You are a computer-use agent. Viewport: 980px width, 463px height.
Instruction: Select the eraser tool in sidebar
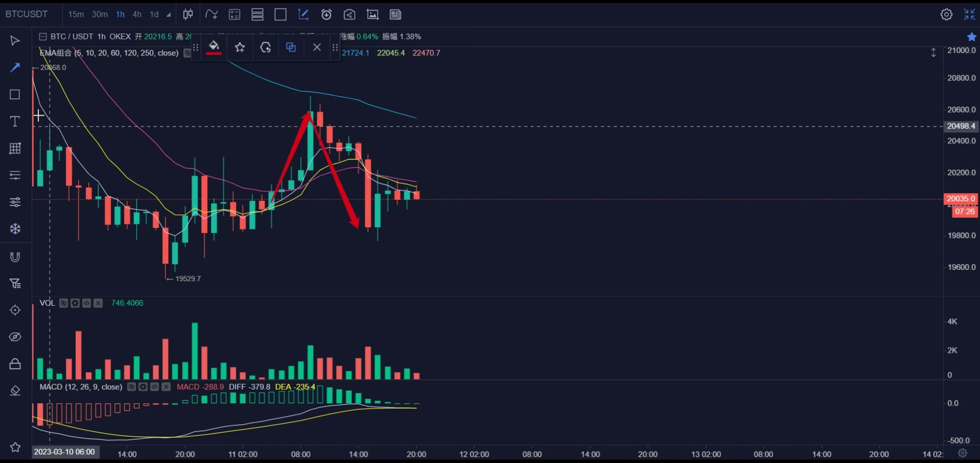pyautogui.click(x=15, y=391)
